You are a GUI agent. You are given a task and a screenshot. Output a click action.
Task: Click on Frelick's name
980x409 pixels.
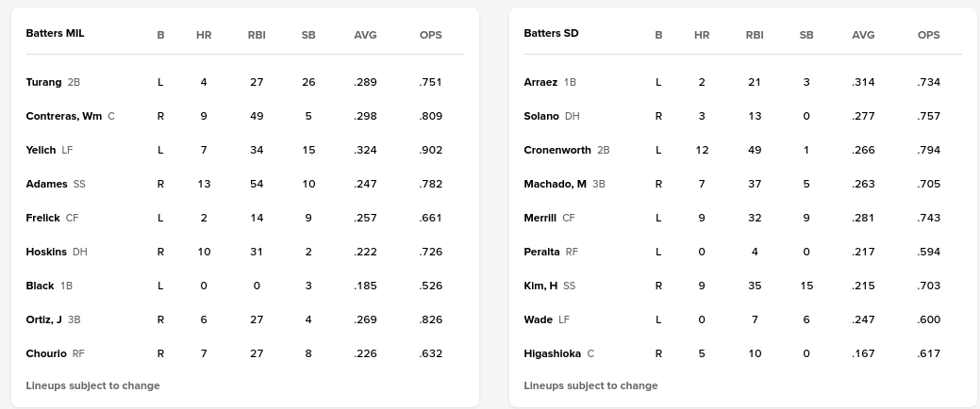(x=42, y=218)
